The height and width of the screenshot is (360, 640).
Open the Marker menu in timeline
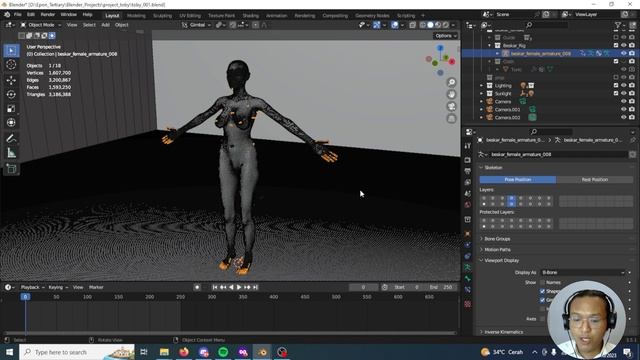tap(96, 287)
